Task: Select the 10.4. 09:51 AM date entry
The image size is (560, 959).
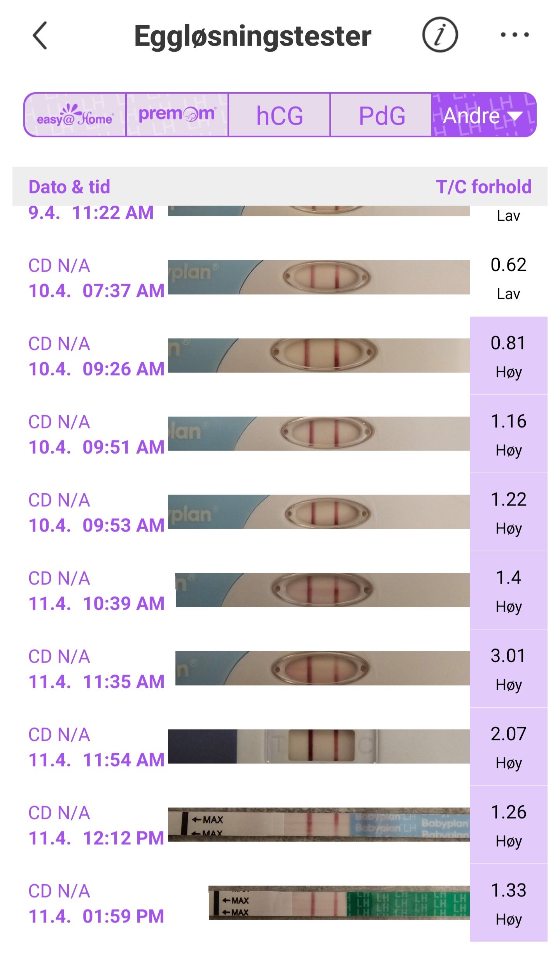Action: pos(96,434)
